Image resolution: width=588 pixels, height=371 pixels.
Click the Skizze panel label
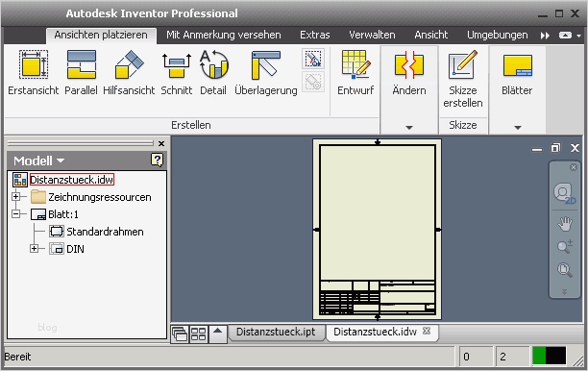click(x=463, y=125)
